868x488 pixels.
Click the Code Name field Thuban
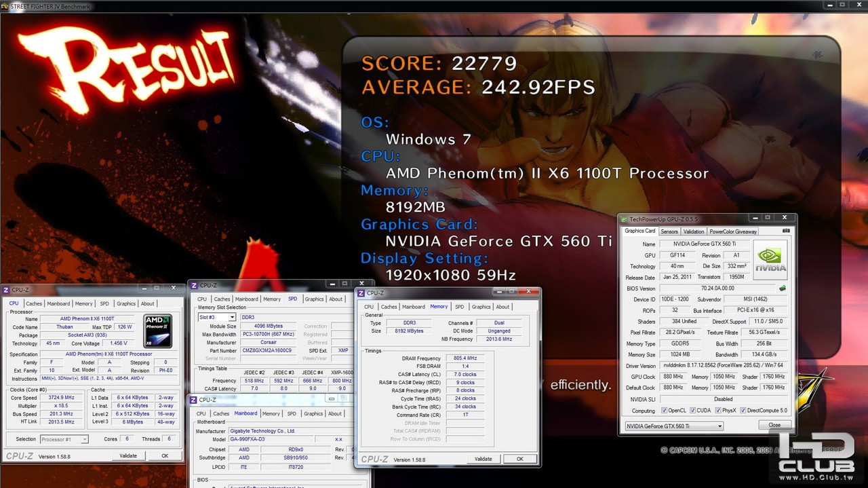click(x=64, y=327)
